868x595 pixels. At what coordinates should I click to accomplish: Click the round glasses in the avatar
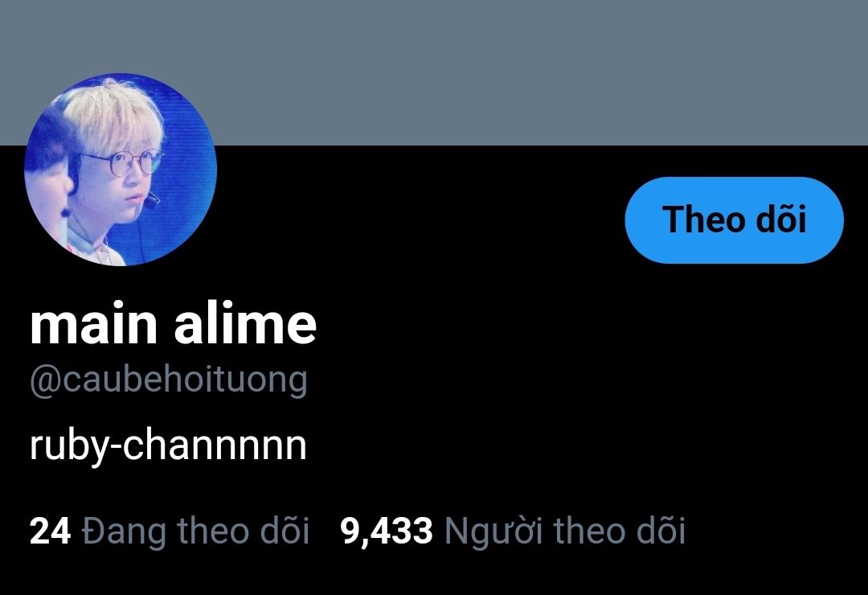(x=126, y=163)
